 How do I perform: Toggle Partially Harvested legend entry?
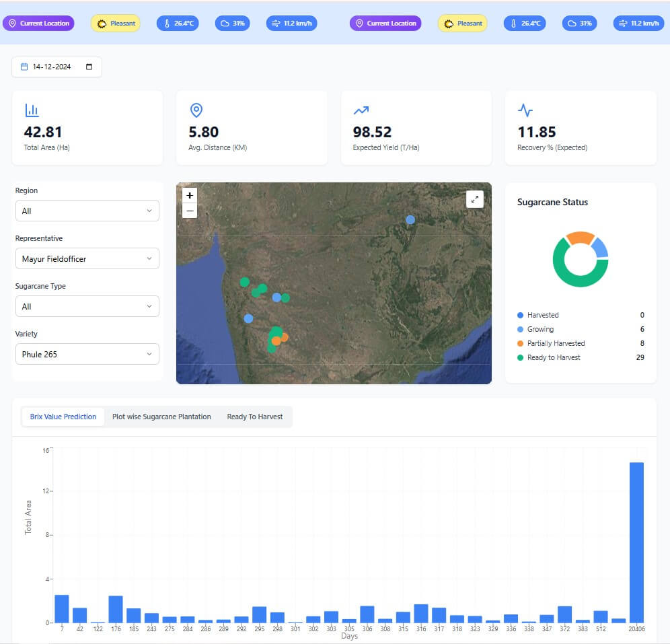point(555,343)
